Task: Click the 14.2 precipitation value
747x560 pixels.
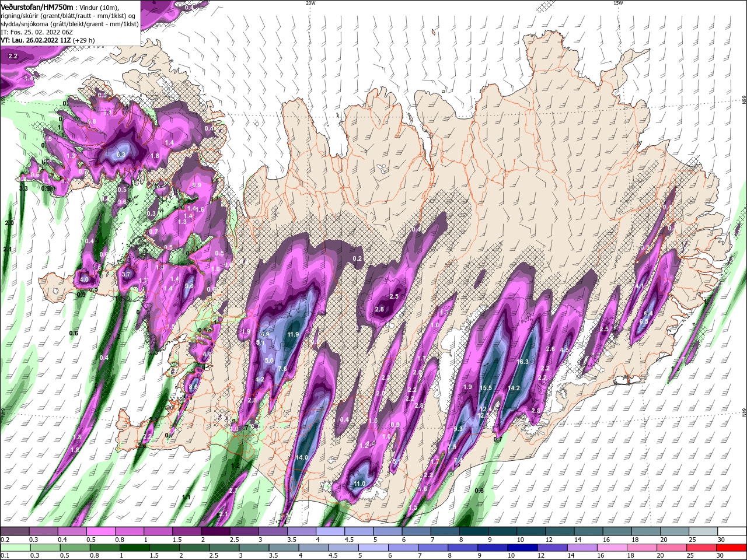Action: [x=514, y=388]
